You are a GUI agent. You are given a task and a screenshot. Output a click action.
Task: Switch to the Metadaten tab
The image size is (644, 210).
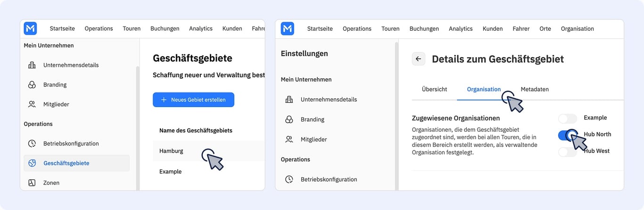[535, 89]
